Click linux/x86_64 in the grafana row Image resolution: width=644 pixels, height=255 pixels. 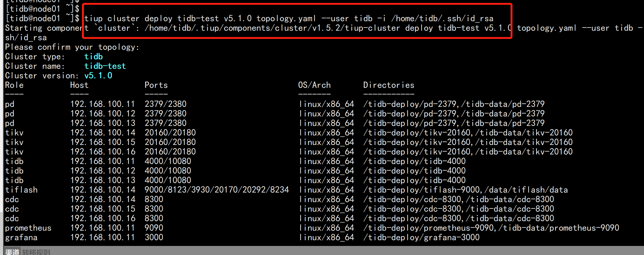[326, 238]
